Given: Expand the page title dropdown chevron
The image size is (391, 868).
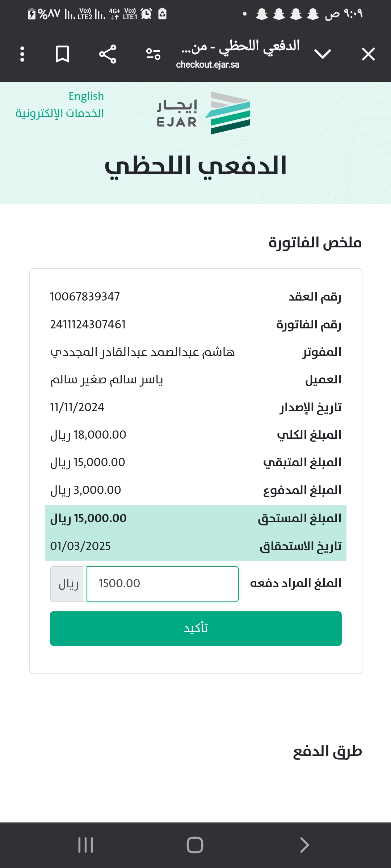Looking at the screenshot, I should tap(323, 54).
